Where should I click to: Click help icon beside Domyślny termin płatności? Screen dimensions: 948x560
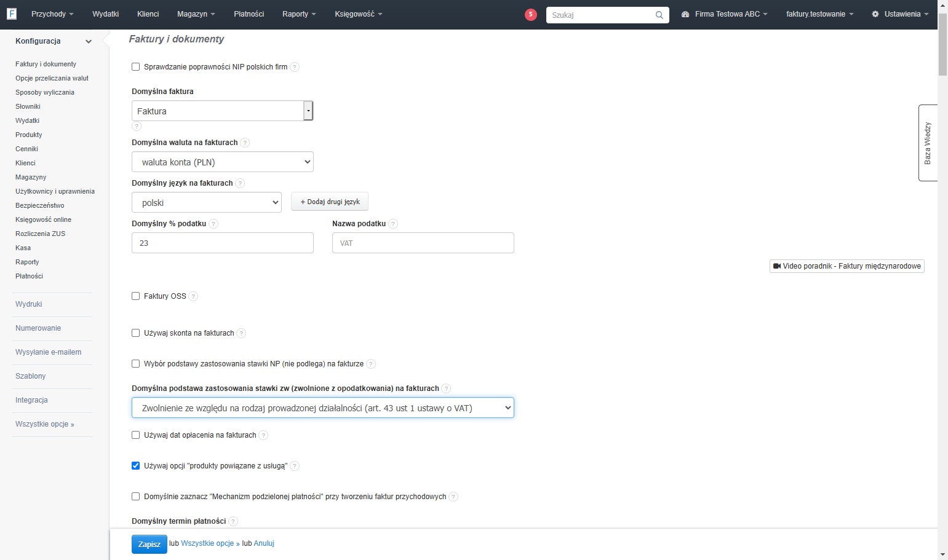[233, 521]
